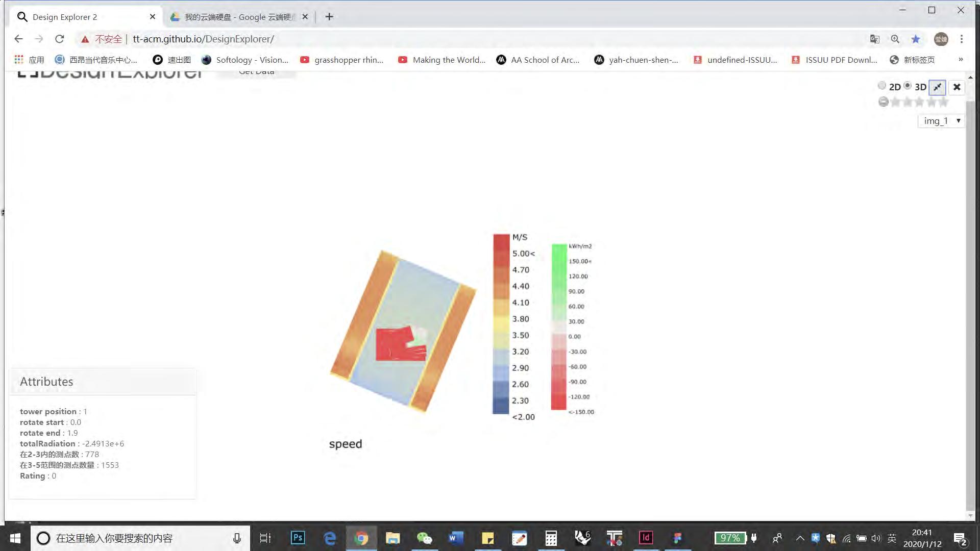Select the 3D view radio button
Image resolution: width=980 pixels, height=551 pixels.
coord(908,86)
